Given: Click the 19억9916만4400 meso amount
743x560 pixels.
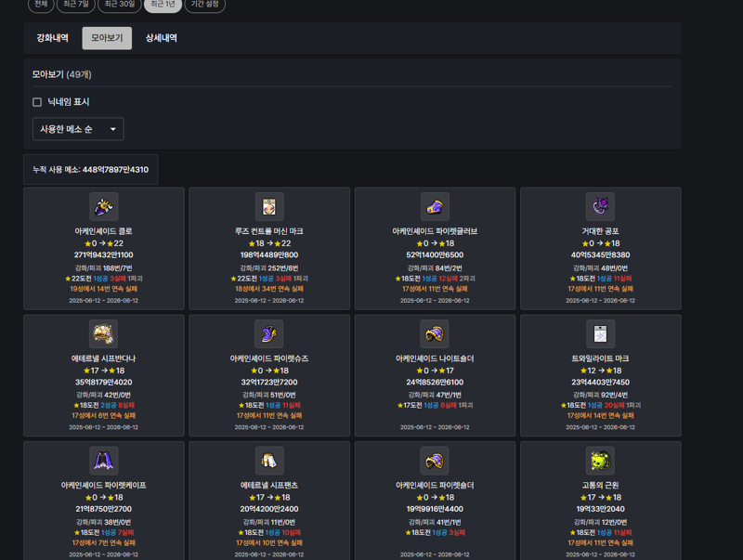Looking at the screenshot, I should click(435, 509).
